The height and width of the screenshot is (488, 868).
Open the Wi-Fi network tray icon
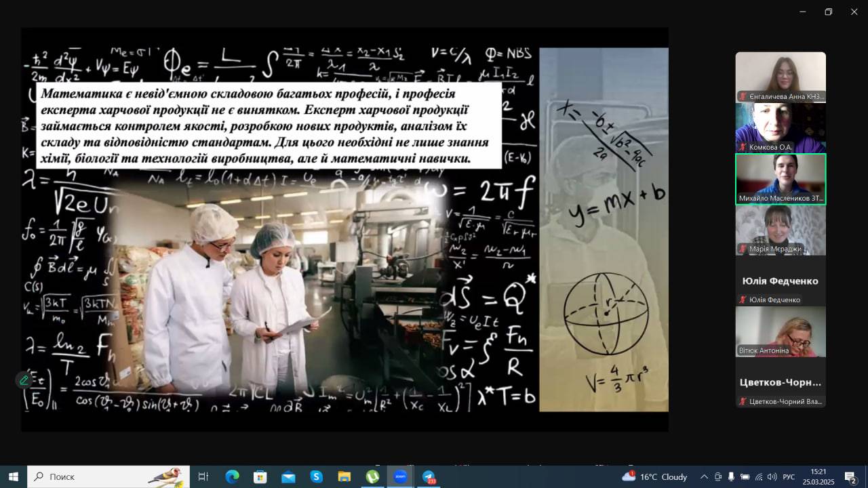tap(759, 476)
